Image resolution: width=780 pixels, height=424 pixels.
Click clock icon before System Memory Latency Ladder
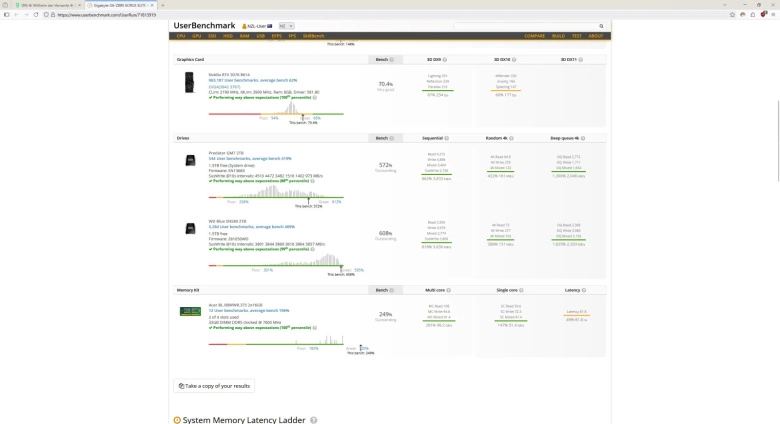(x=177, y=420)
